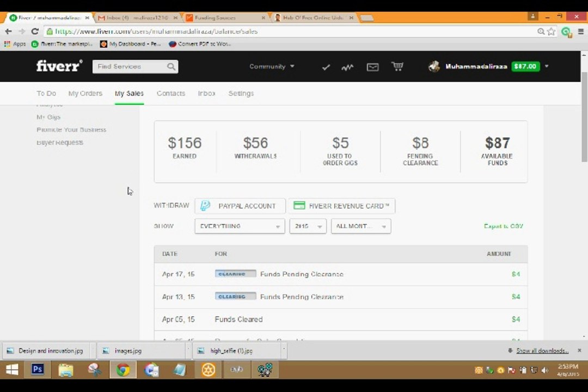Image resolution: width=588 pixels, height=392 pixels.
Task: Click the green extension icon beside bookmark star
Action: 566,32
